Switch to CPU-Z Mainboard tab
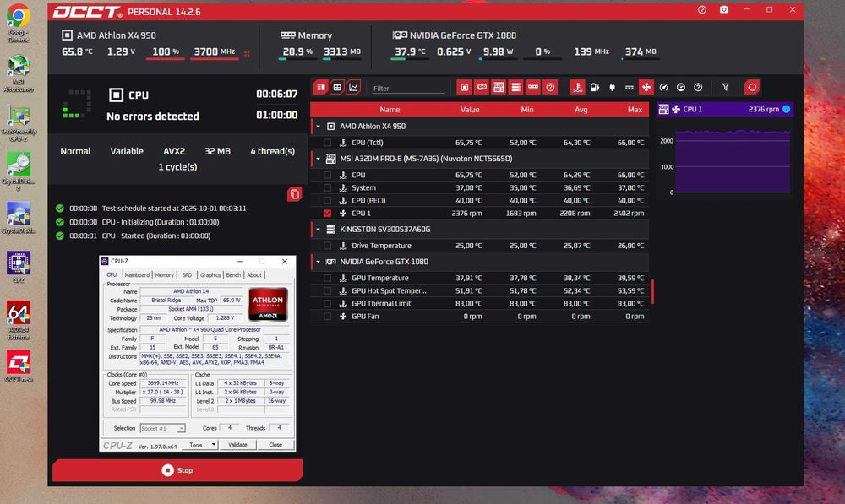The height and width of the screenshot is (504, 845). [137, 274]
